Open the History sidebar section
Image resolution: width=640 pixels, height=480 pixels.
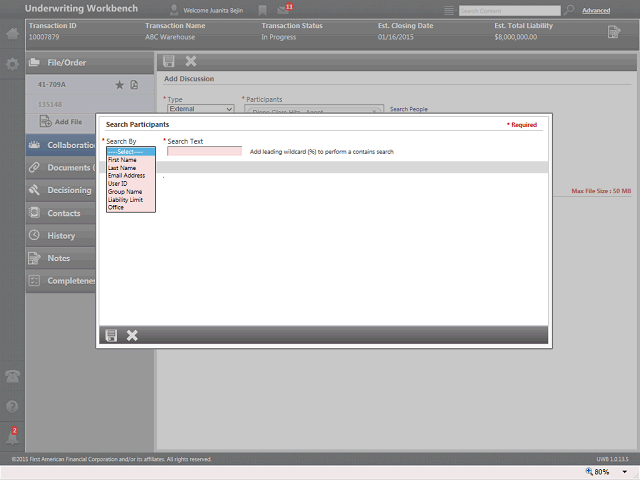point(61,236)
